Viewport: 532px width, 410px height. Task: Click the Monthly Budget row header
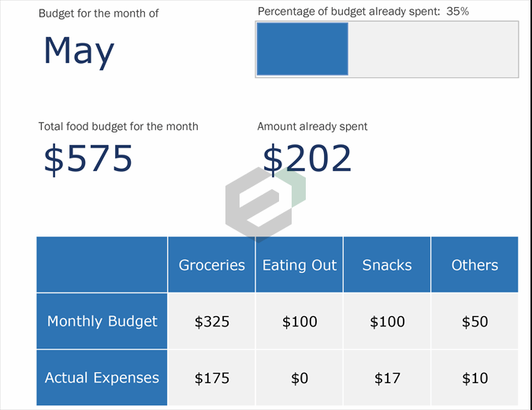tap(102, 321)
